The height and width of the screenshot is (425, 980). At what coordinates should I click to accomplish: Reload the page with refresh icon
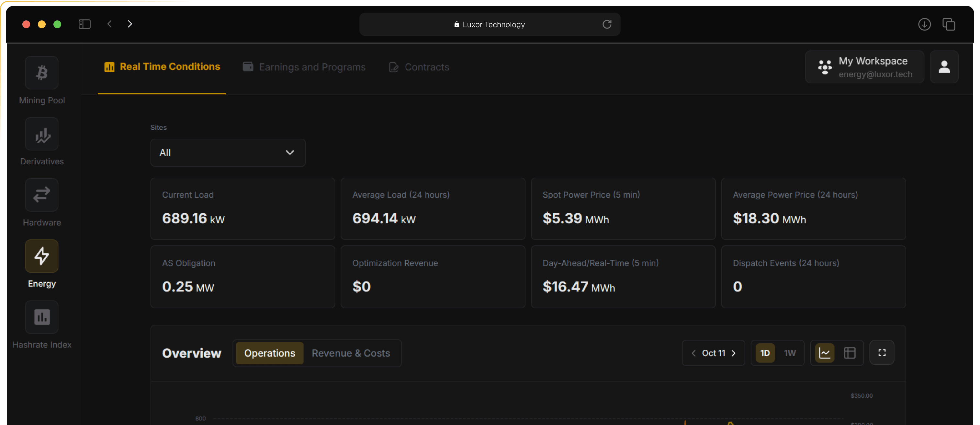click(x=607, y=24)
